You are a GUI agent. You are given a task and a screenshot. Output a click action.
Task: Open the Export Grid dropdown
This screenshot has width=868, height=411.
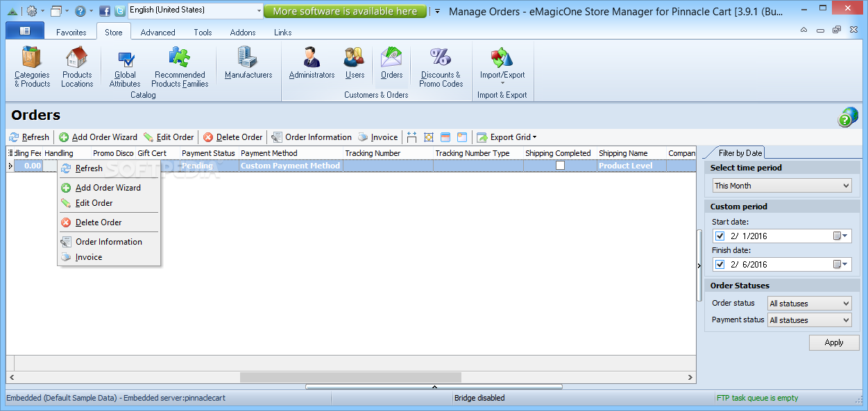(x=507, y=137)
